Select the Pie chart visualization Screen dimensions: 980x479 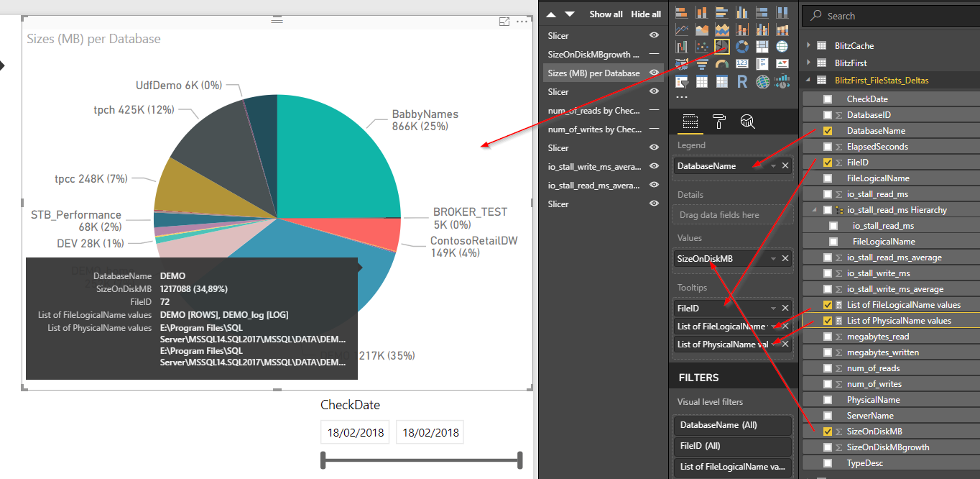point(722,47)
